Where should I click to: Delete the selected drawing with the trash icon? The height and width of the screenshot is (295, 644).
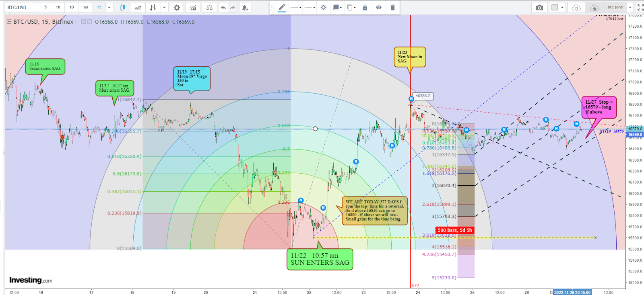coord(392,7)
